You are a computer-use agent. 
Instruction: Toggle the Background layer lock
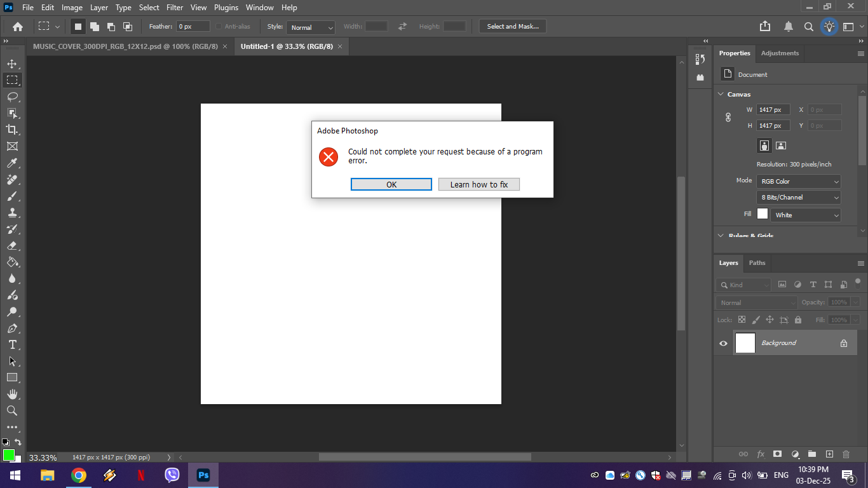pos(843,343)
